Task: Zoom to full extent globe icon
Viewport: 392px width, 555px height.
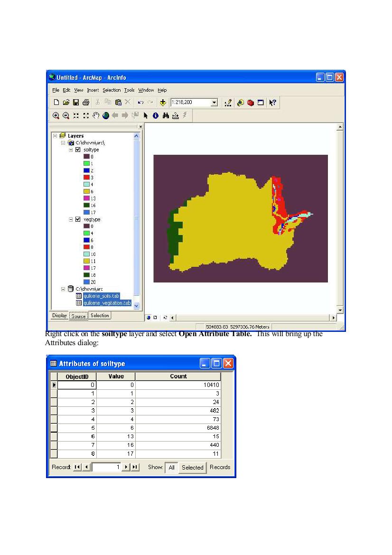Action: click(x=105, y=115)
